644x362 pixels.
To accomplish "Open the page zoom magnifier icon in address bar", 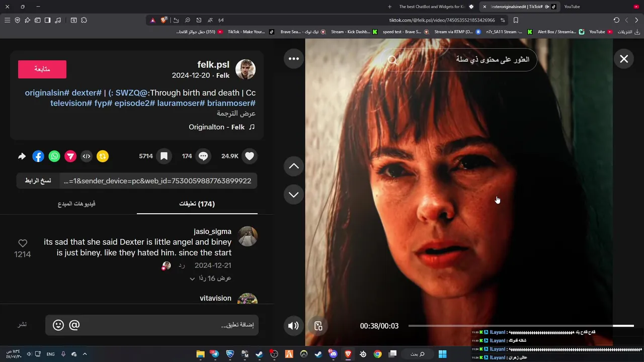I will (x=187, y=20).
